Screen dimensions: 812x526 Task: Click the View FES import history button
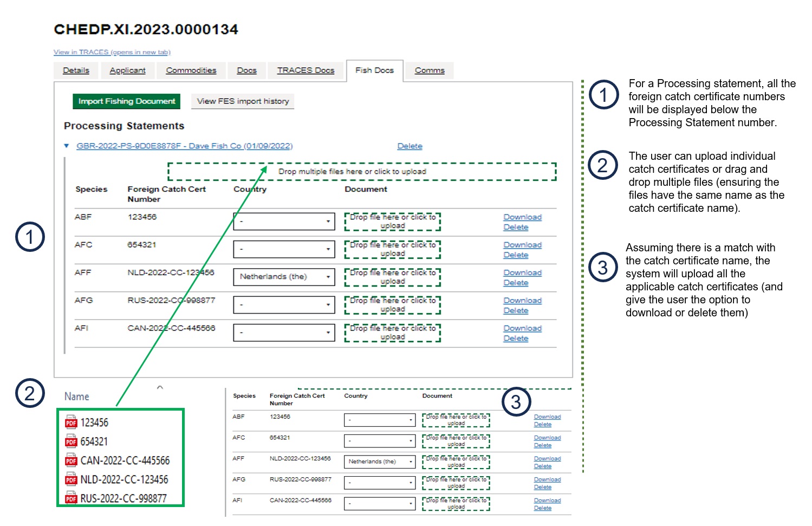click(x=243, y=101)
